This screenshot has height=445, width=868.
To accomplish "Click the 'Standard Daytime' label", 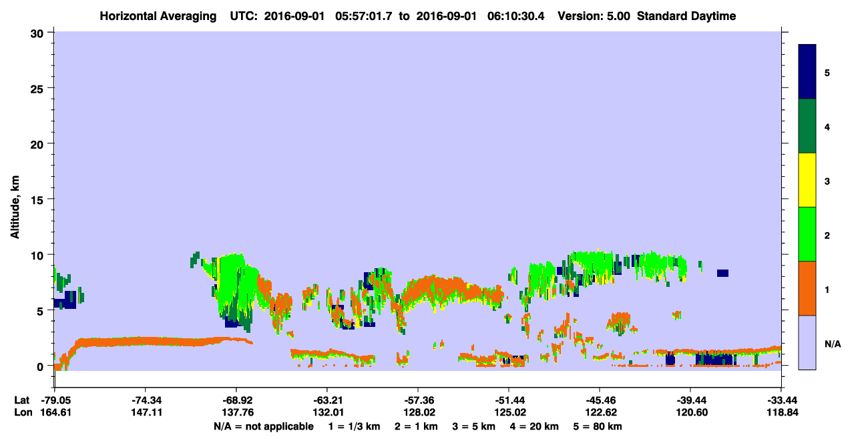I will [686, 16].
